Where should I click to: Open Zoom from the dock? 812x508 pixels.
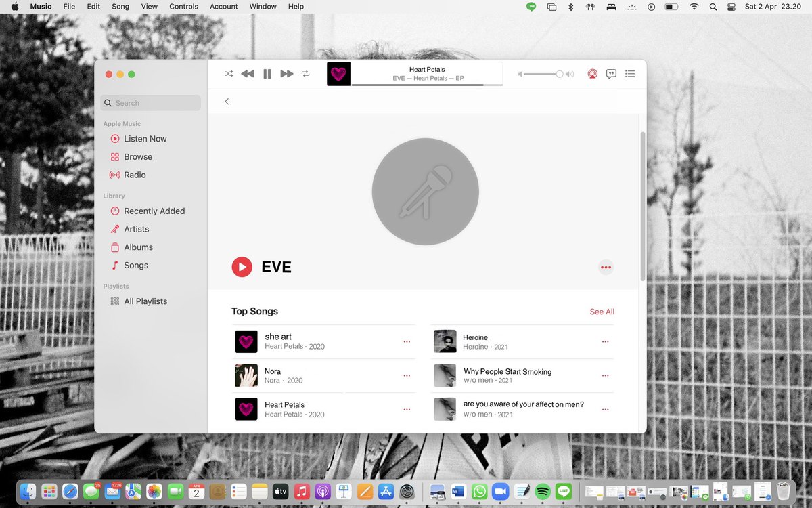(x=500, y=492)
